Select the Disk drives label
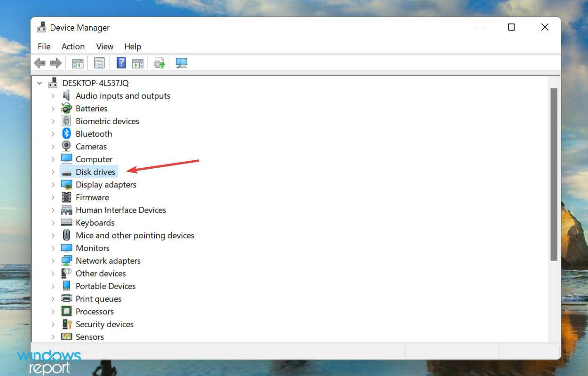588x376 pixels. click(95, 172)
